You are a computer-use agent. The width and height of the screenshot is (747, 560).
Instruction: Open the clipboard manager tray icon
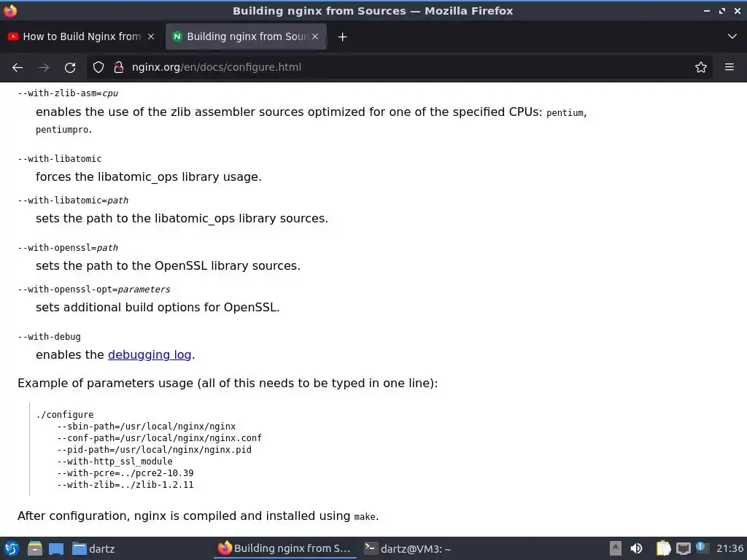pyautogui.click(x=663, y=548)
